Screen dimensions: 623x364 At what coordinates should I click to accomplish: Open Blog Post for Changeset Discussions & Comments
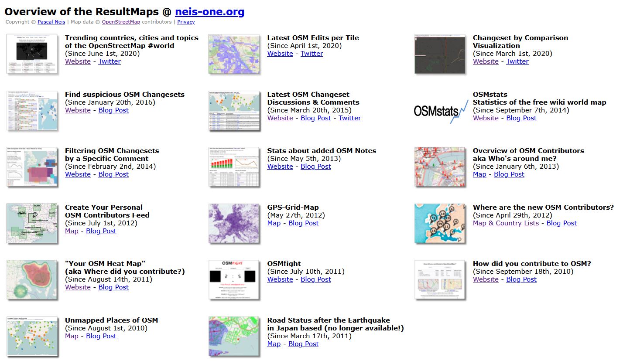pos(316,118)
